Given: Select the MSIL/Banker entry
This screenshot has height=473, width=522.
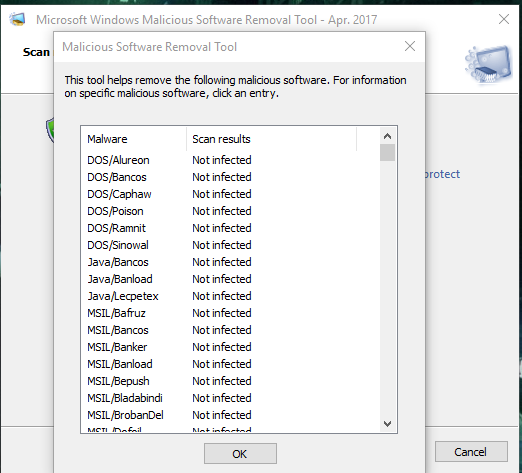Looking at the screenshot, I should tap(117, 347).
